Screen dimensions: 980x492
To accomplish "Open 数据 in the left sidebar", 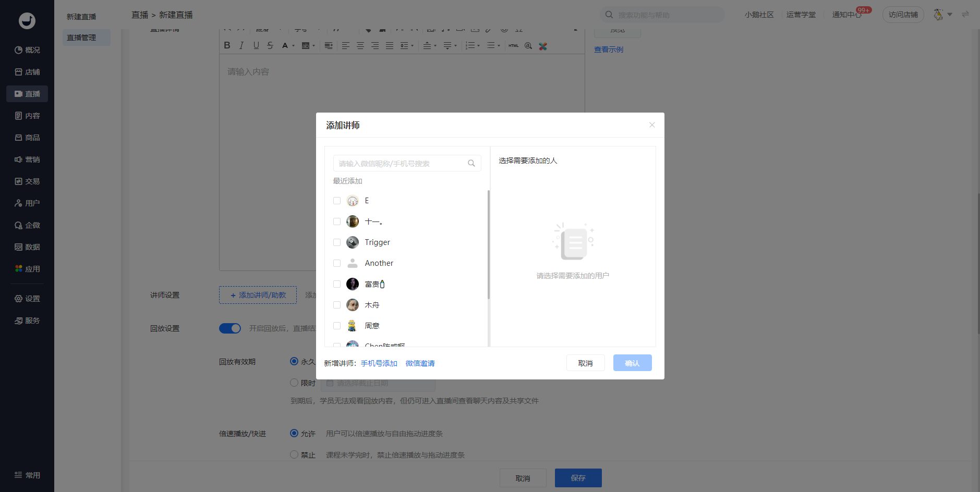I will 27,247.
